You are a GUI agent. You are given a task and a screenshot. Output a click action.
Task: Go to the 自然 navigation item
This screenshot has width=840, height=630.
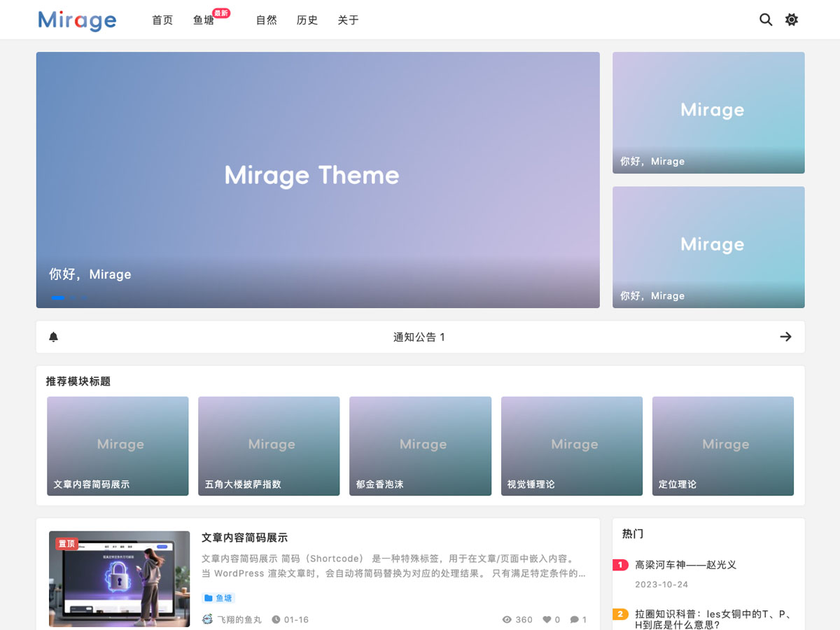click(266, 20)
